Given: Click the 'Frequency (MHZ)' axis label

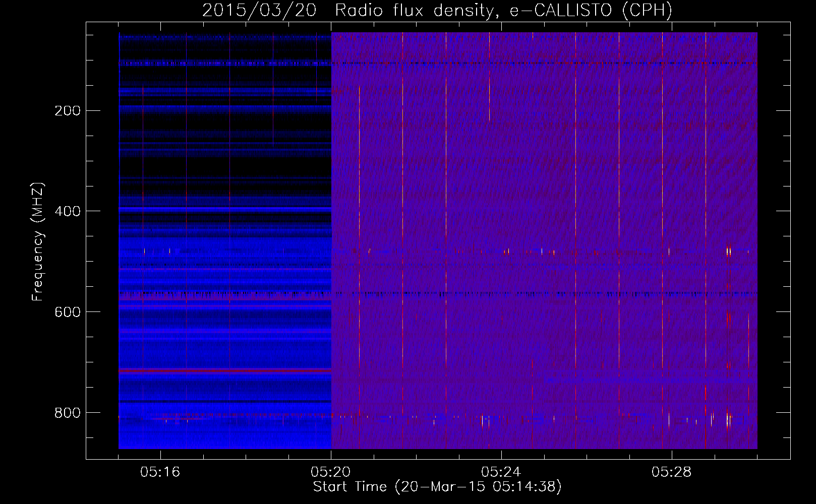Looking at the screenshot, I should point(38,242).
